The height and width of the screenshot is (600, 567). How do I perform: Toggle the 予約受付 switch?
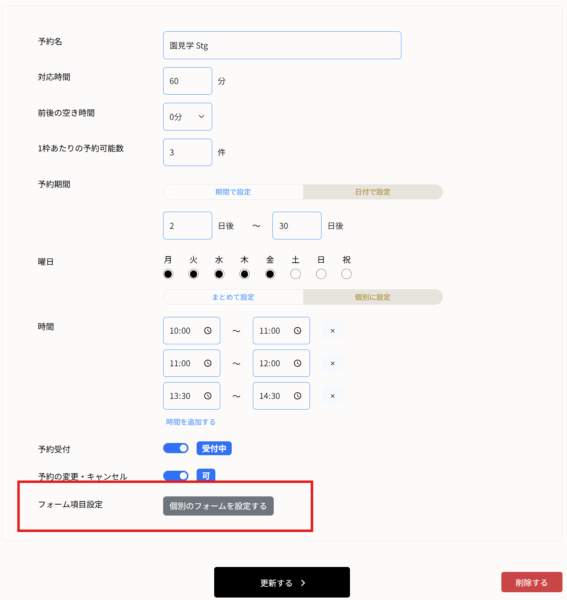point(176,448)
